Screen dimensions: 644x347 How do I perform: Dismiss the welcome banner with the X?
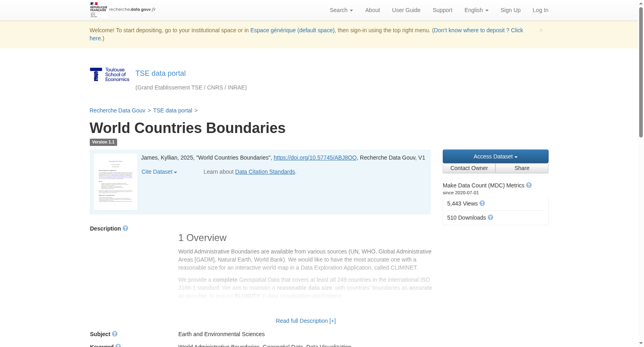pyautogui.click(x=541, y=30)
